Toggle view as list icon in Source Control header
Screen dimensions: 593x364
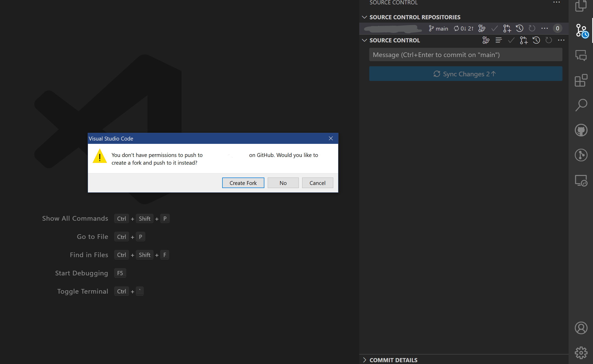pos(498,40)
